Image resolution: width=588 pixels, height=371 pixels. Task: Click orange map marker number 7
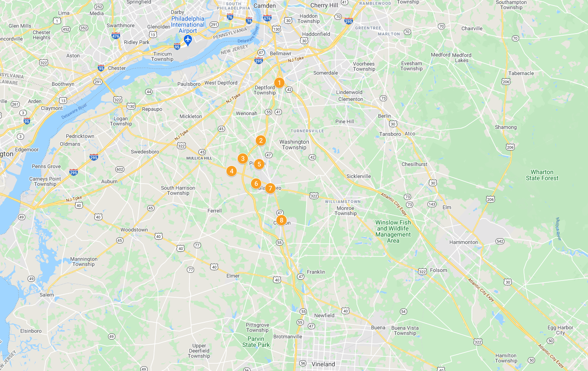click(270, 188)
